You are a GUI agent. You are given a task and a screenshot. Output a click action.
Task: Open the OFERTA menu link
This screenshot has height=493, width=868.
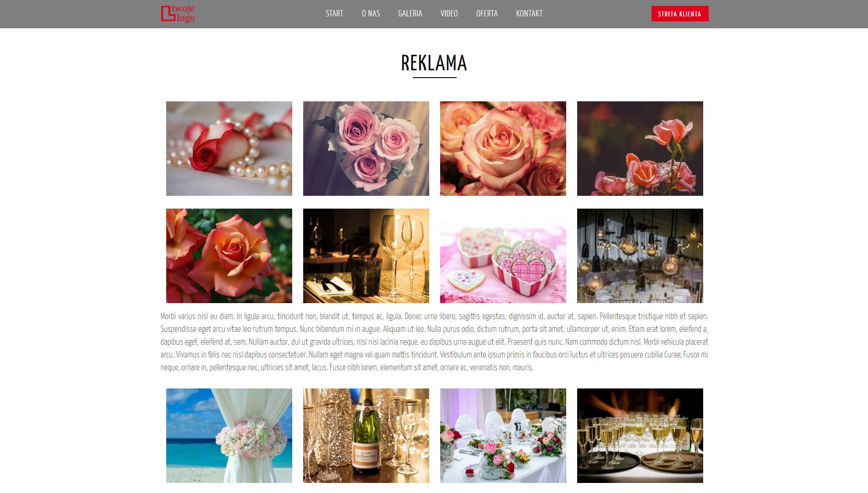coord(487,14)
